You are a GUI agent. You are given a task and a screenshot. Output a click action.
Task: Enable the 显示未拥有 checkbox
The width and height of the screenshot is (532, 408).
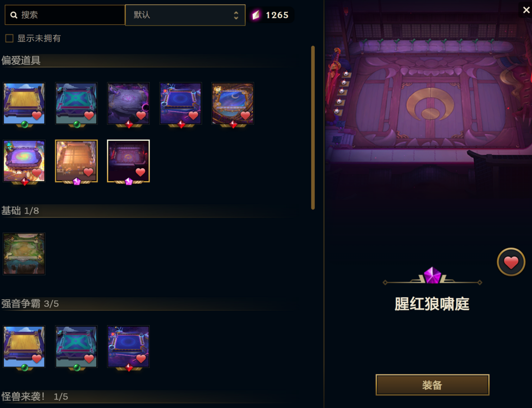point(9,38)
